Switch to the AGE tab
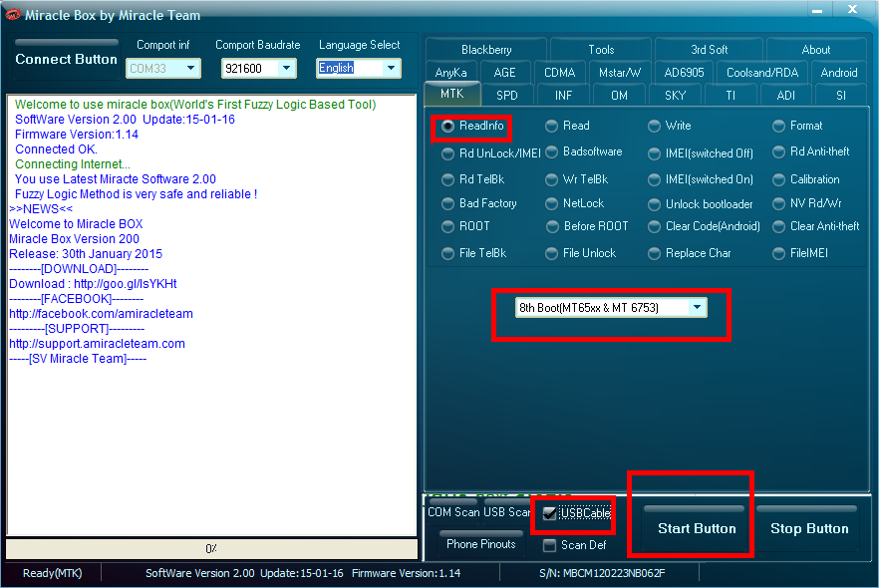This screenshot has width=879, height=588. click(x=504, y=73)
